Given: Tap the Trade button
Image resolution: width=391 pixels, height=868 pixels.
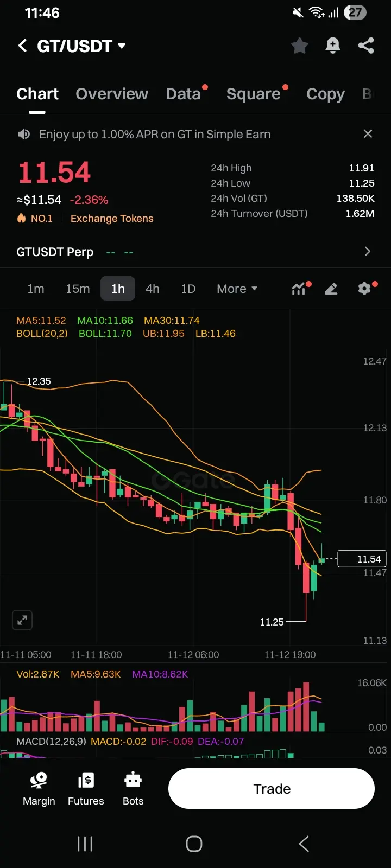Looking at the screenshot, I should [272, 789].
